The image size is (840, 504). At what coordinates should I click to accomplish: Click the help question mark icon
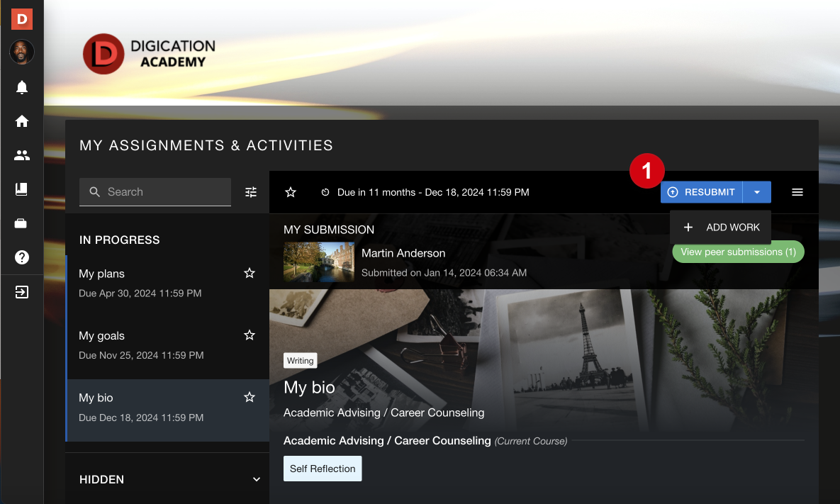[x=21, y=257]
